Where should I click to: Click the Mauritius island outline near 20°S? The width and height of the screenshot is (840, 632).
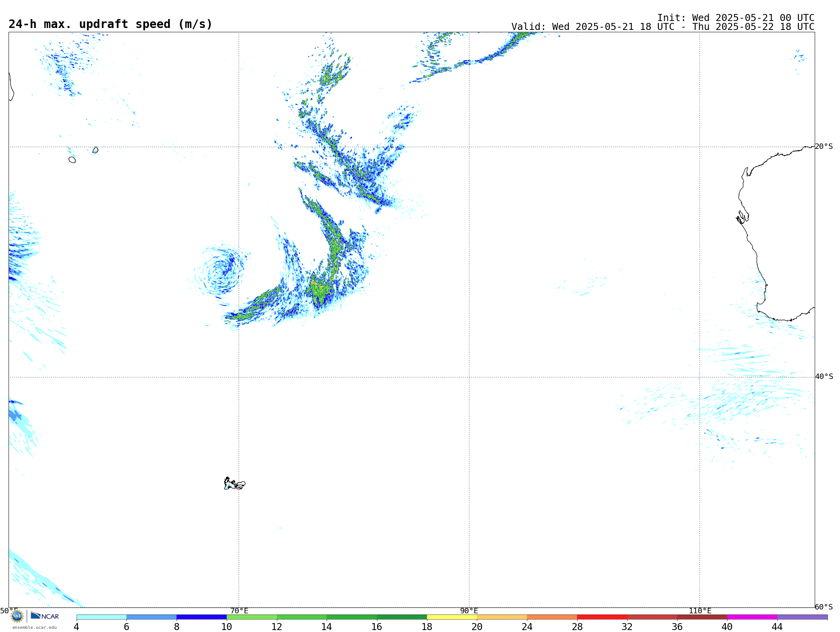95,150
